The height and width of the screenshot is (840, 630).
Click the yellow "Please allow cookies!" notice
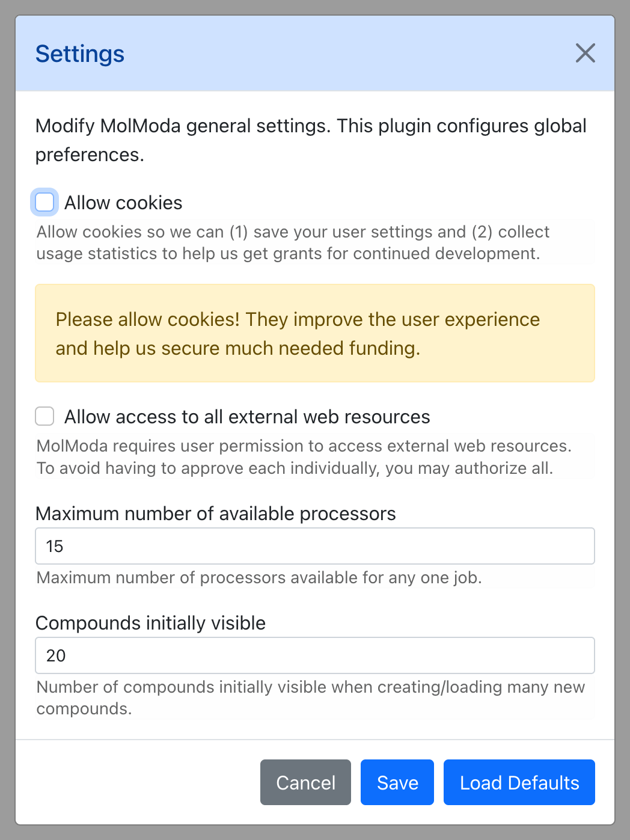[315, 333]
